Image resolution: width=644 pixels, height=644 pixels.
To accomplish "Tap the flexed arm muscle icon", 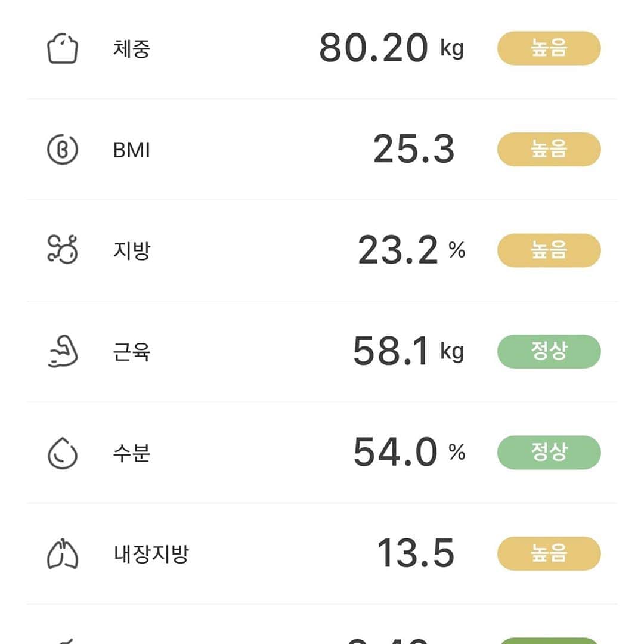I will coord(63,351).
